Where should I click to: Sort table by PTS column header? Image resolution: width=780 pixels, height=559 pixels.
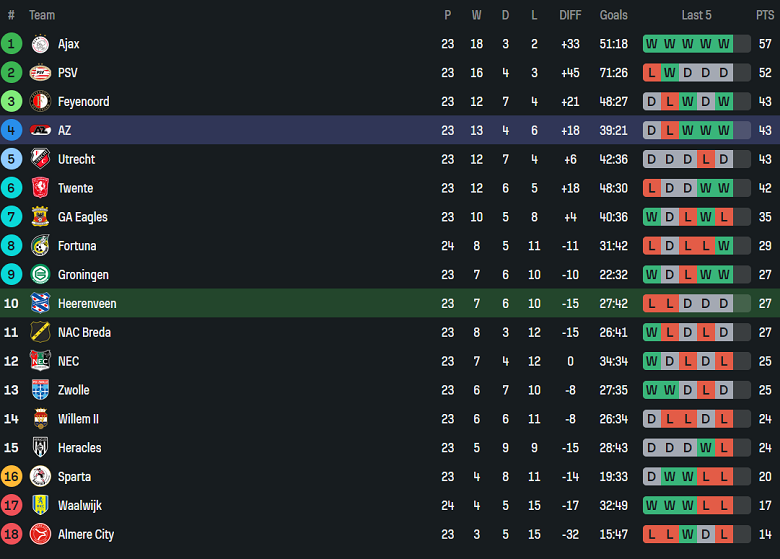tap(765, 15)
